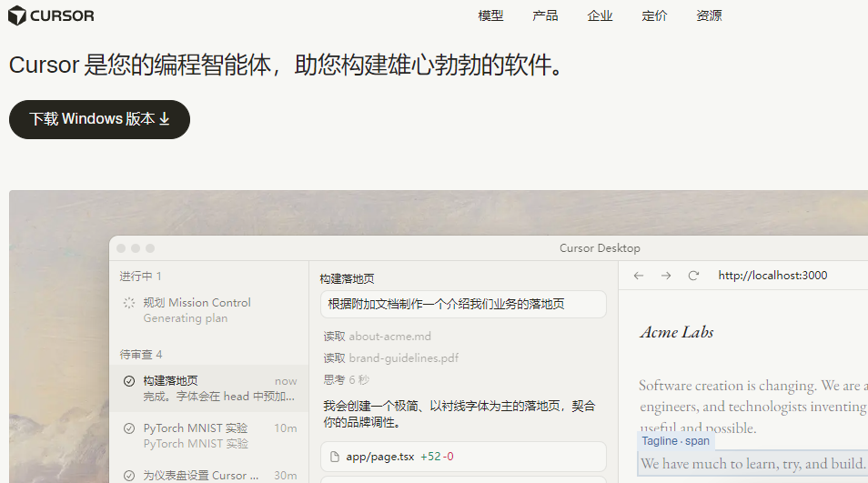
Task: Open the 资源 menu
Action: click(x=709, y=15)
